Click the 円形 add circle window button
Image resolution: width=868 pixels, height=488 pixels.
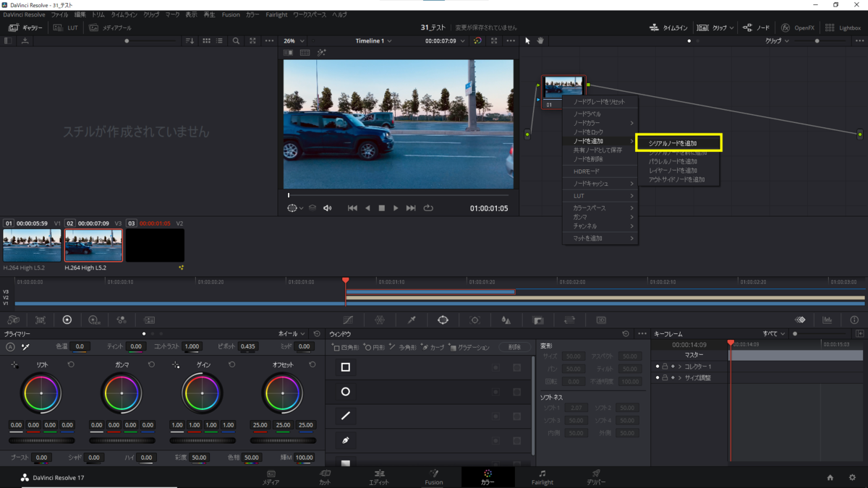click(x=375, y=348)
